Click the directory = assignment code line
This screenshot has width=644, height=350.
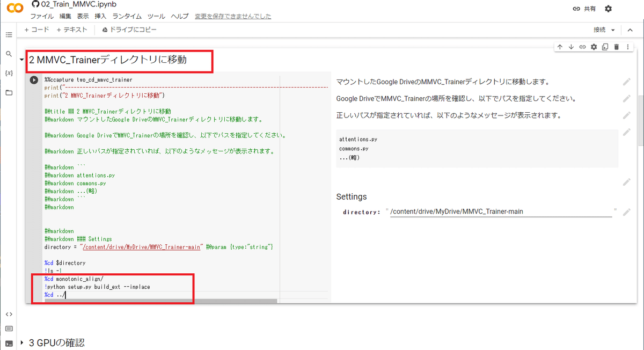coord(159,247)
